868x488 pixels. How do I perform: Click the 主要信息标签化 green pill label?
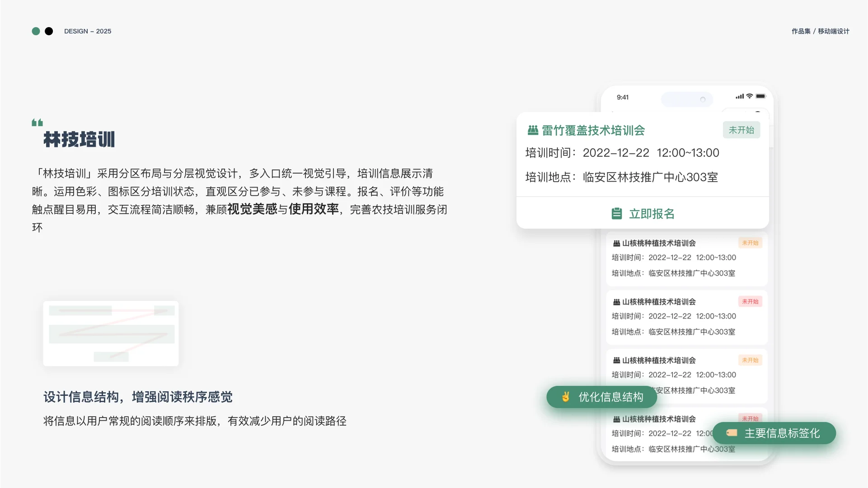(x=774, y=433)
